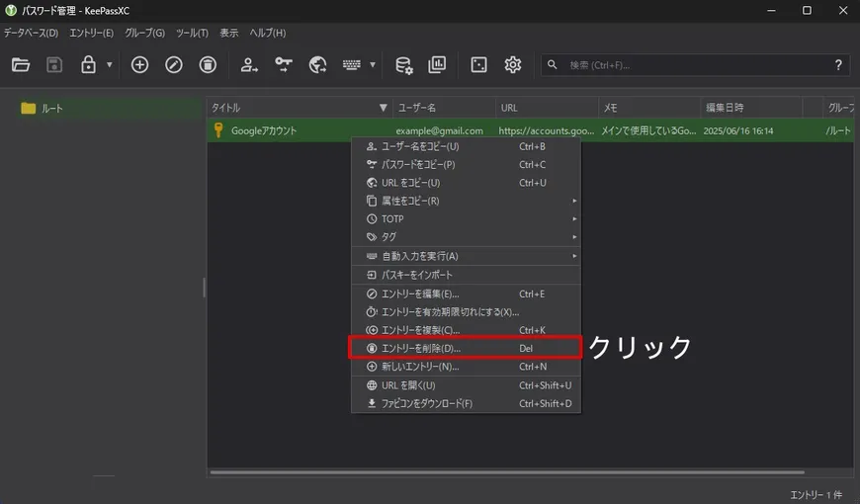Open the データベース(D) menu
This screenshot has width=860, height=504.
[x=31, y=33]
